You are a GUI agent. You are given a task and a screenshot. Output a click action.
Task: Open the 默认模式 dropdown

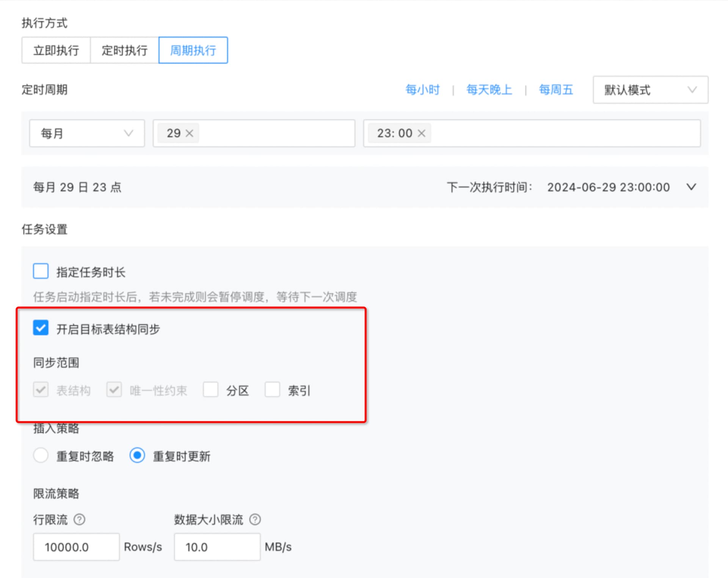click(x=651, y=90)
